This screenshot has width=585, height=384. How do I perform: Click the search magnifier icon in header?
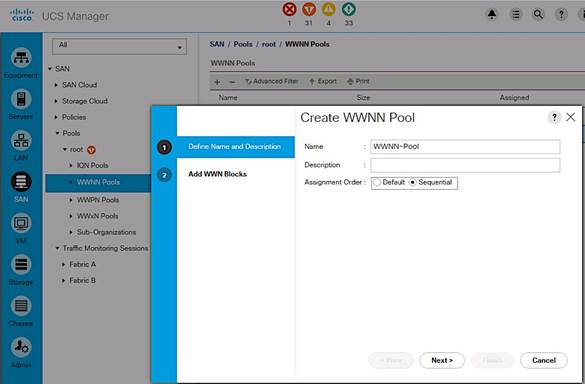tap(538, 15)
